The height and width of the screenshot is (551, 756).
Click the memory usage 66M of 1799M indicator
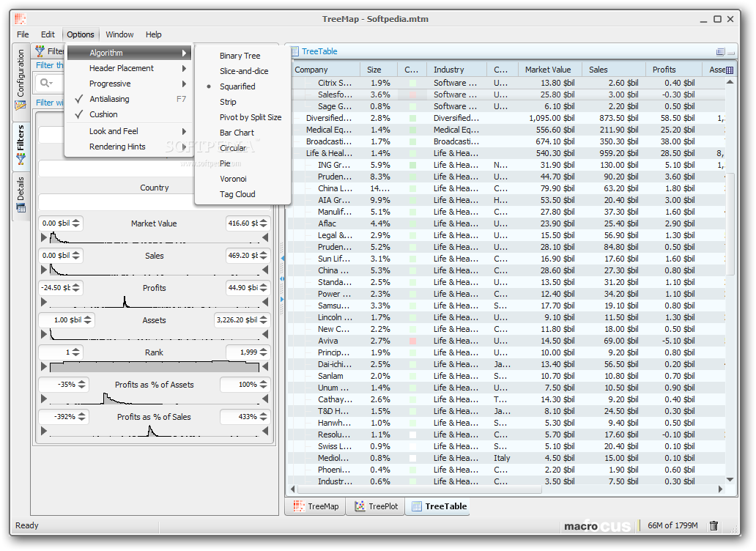click(672, 525)
